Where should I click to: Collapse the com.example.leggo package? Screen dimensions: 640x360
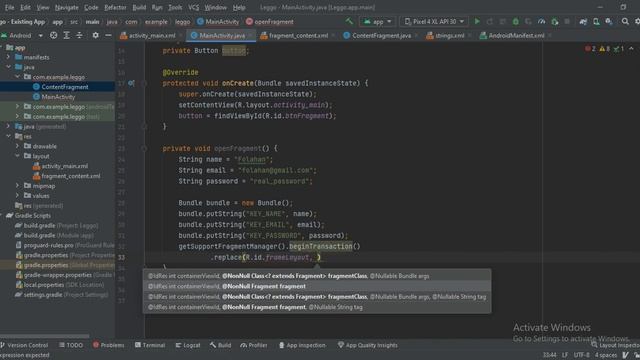pyautogui.click(x=17, y=77)
